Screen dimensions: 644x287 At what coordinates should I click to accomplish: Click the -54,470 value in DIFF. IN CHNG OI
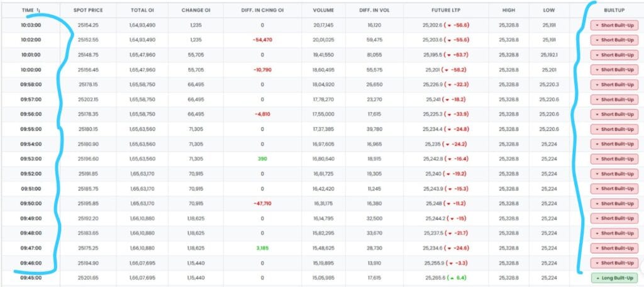click(262, 40)
